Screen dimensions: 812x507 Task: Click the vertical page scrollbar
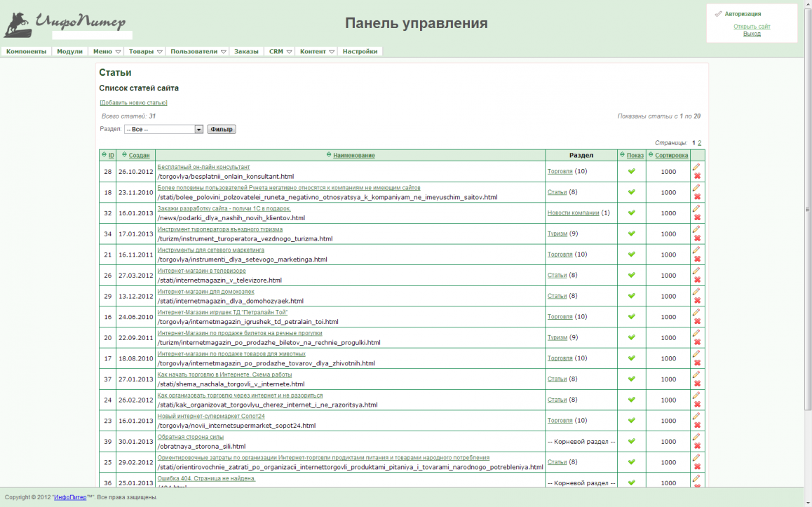(807, 209)
